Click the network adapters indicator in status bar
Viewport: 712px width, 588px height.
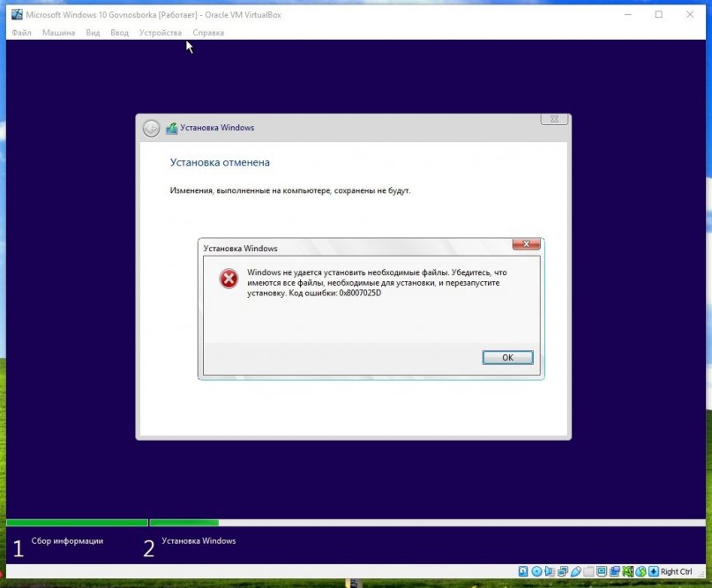[563, 571]
